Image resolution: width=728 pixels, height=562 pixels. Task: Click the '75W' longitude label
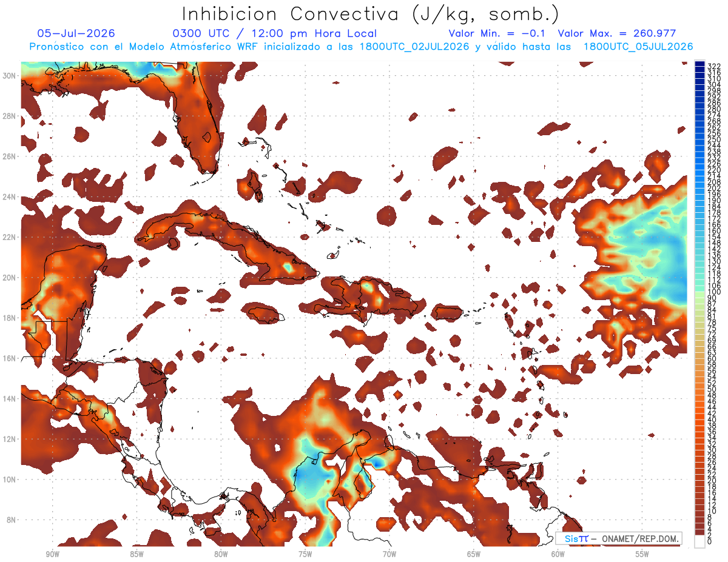[x=305, y=554]
